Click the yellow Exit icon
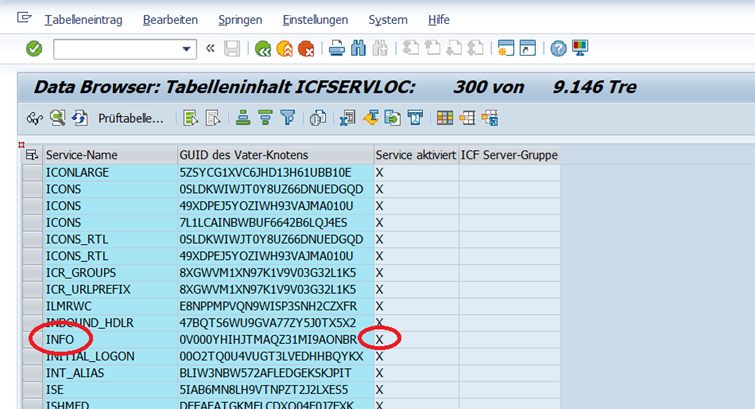The width and height of the screenshot is (755, 409). pos(285,49)
